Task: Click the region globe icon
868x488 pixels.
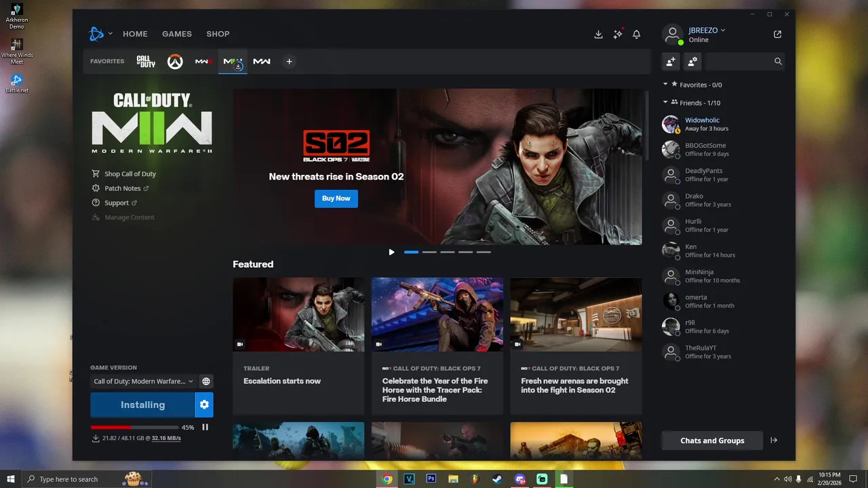Action: (x=206, y=382)
